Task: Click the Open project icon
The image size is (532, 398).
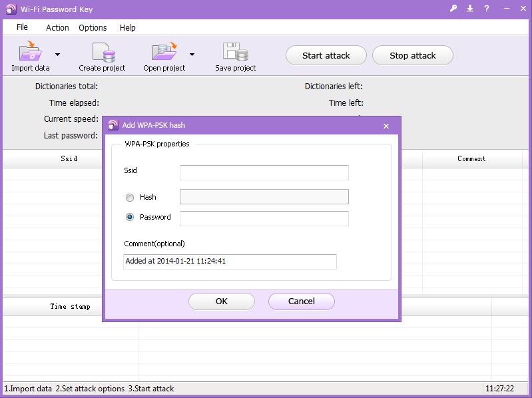Action: coord(164,52)
